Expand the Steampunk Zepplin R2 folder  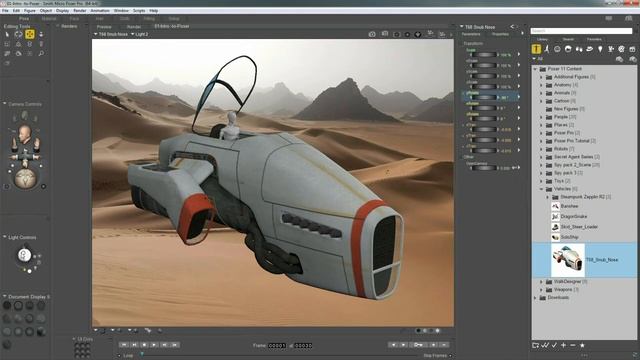pyautogui.click(x=548, y=197)
